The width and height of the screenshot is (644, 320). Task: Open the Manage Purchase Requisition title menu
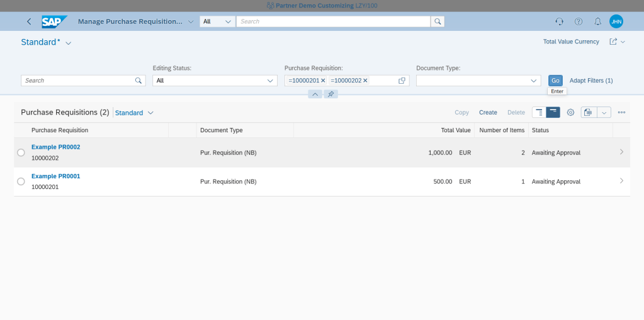(191, 21)
